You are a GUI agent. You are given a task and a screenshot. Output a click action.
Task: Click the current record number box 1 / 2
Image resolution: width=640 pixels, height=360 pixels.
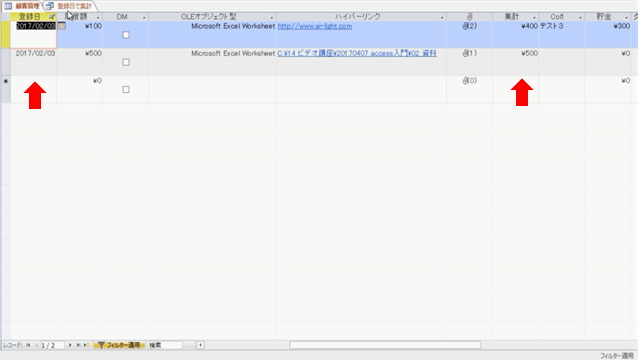tap(52, 345)
